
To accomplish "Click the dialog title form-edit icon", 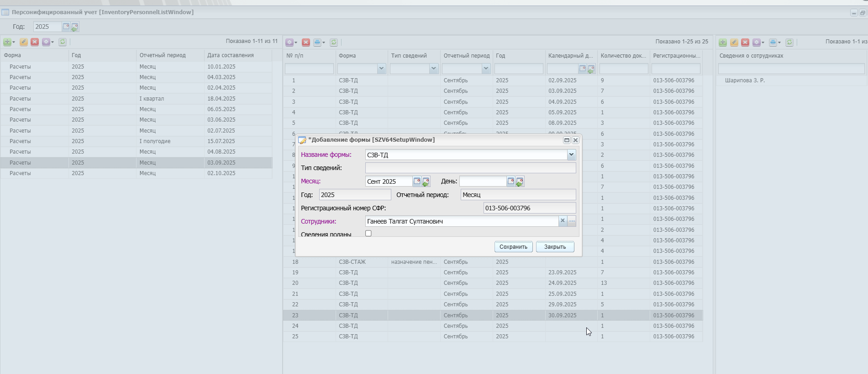I will tap(302, 140).
